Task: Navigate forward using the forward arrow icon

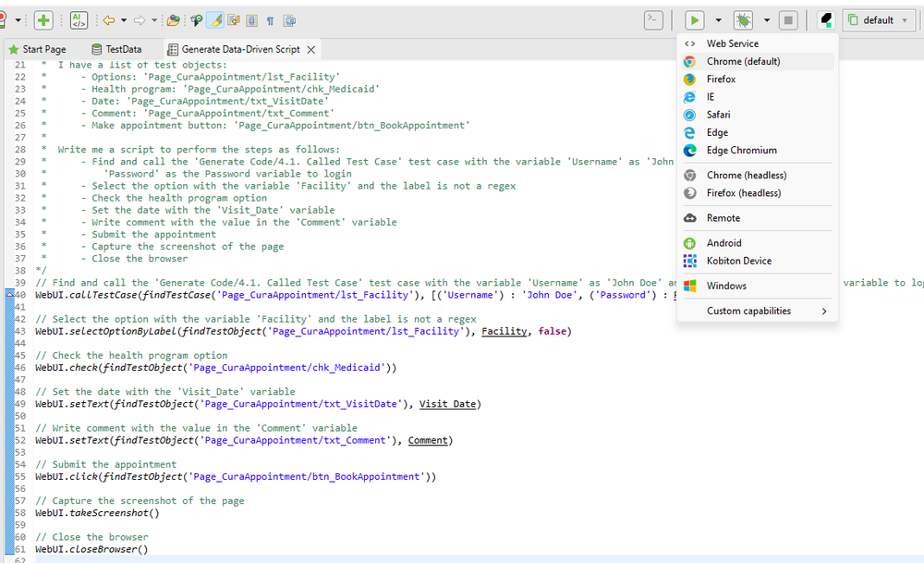Action: click(x=140, y=19)
